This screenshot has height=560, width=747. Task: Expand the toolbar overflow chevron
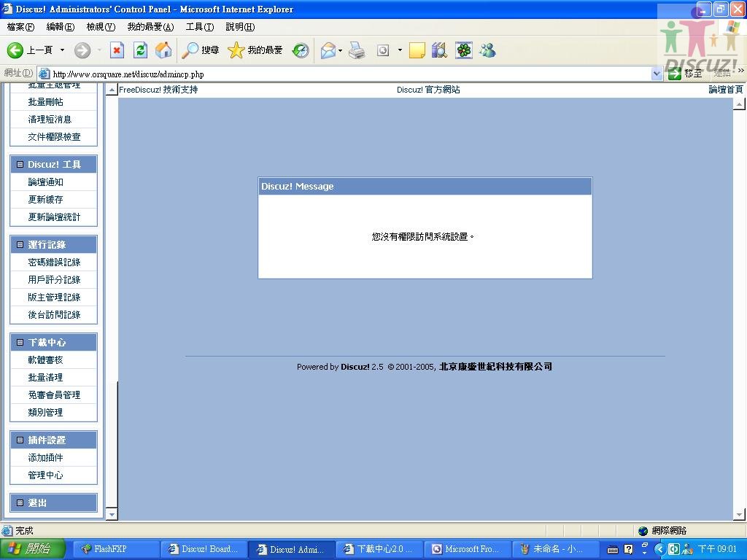pos(741,71)
